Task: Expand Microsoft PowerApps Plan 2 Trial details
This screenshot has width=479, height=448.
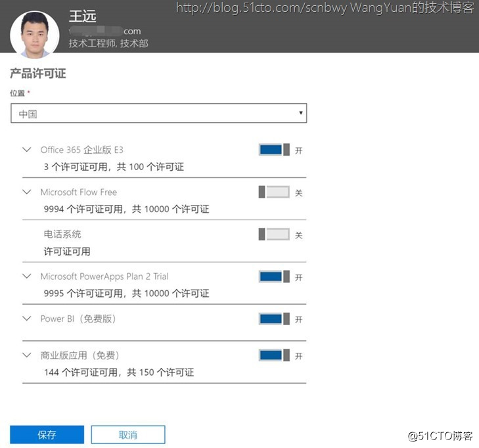Action: point(27,277)
